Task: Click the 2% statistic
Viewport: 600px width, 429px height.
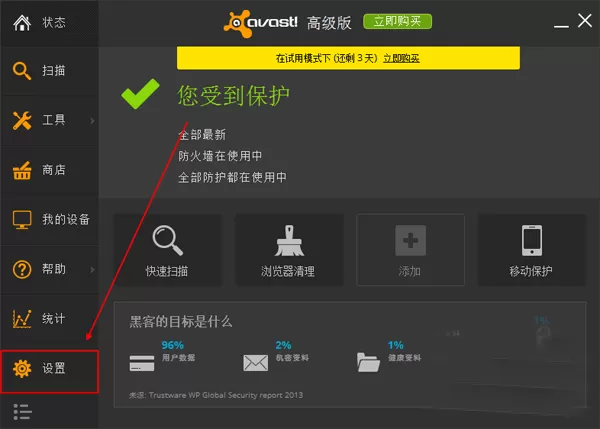Action: [284, 346]
